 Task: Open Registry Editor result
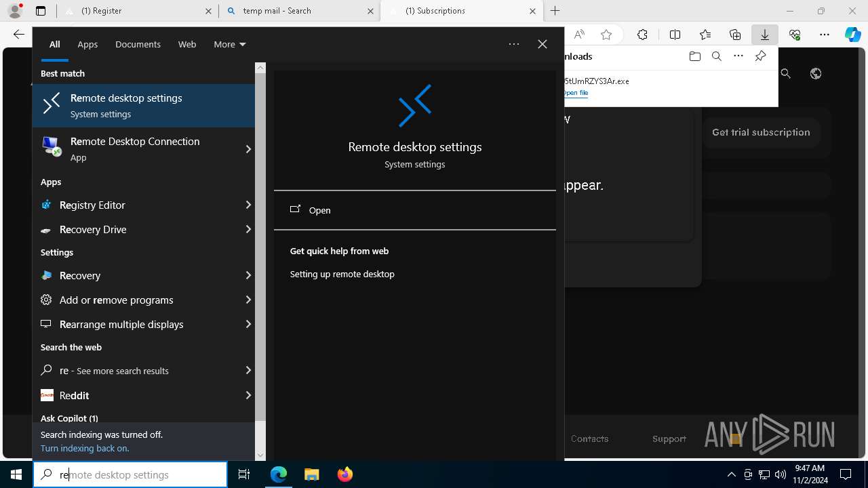[x=135, y=205]
